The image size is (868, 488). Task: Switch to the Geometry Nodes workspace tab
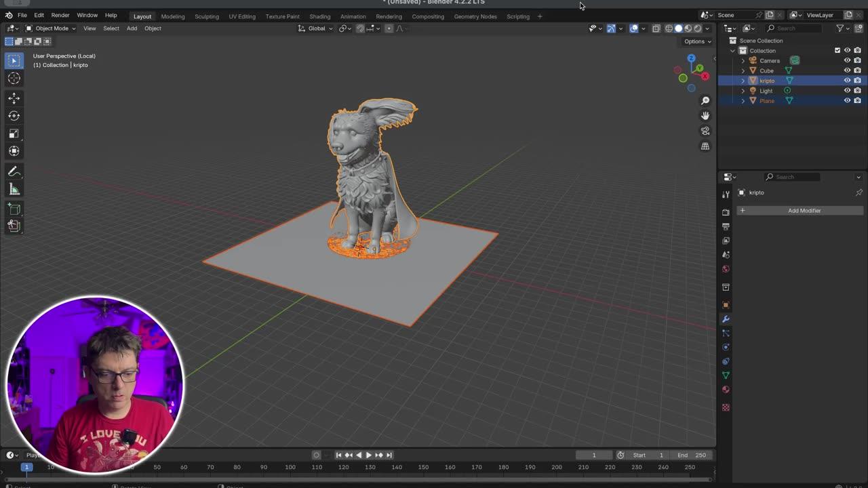pos(475,16)
